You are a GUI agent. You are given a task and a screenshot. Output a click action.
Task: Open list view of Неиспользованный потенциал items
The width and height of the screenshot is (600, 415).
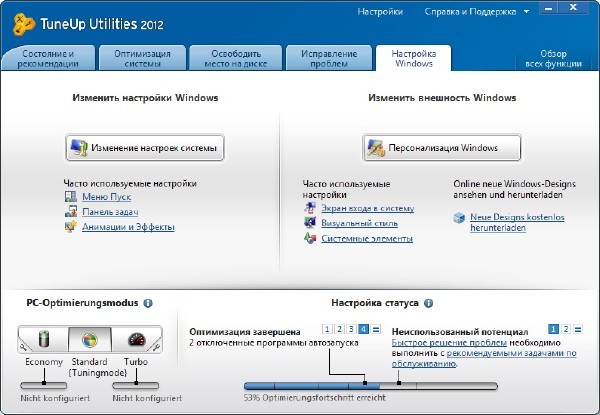[x=578, y=329]
